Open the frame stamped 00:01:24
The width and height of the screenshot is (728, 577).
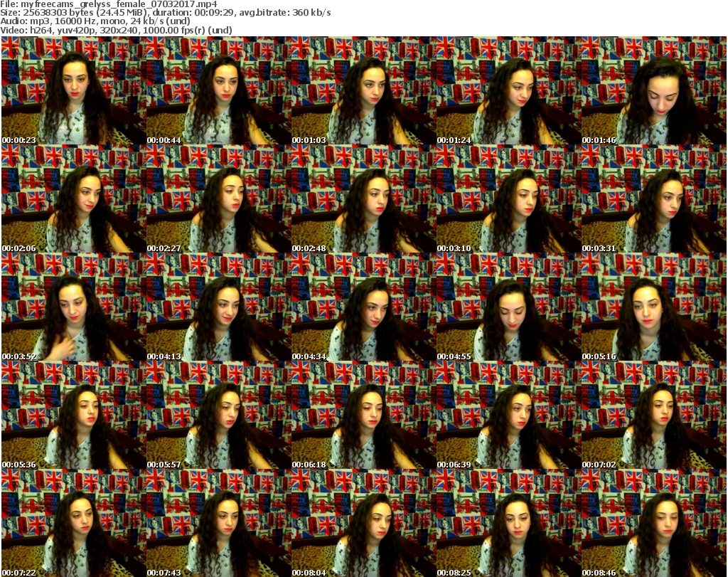click(x=508, y=90)
